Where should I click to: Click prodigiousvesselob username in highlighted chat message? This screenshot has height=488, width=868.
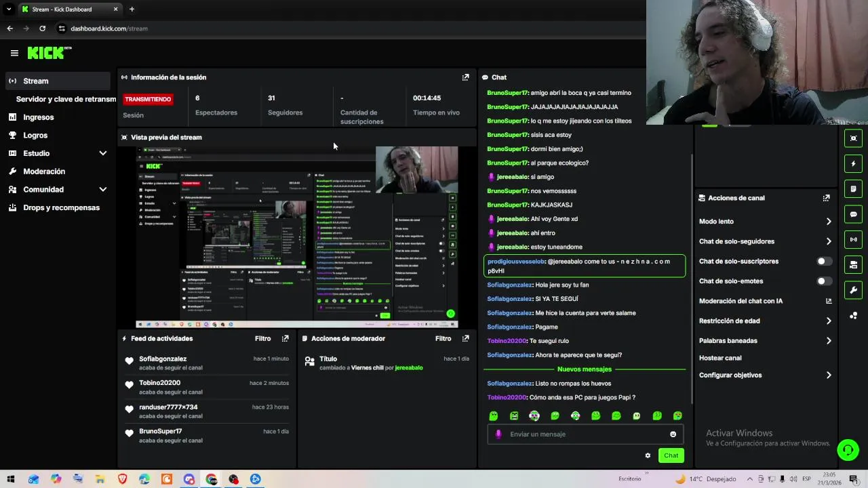tap(516, 262)
